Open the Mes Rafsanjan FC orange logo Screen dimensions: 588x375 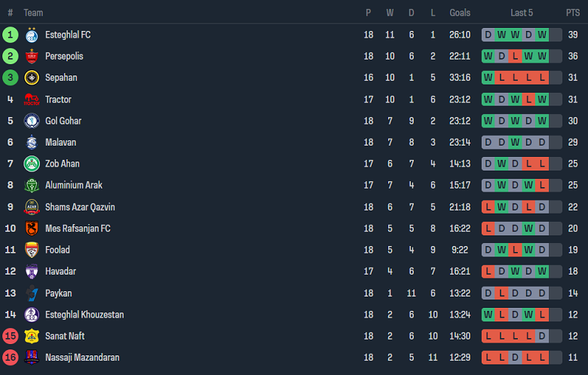(x=32, y=228)
